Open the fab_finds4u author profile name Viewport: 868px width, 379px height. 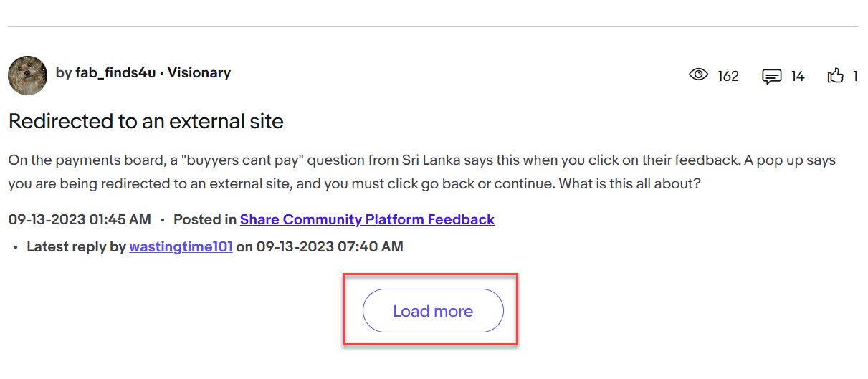115,73
